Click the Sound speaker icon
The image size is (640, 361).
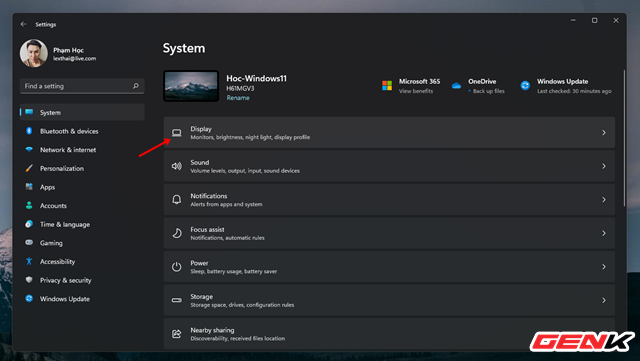(x=176, y=166)
